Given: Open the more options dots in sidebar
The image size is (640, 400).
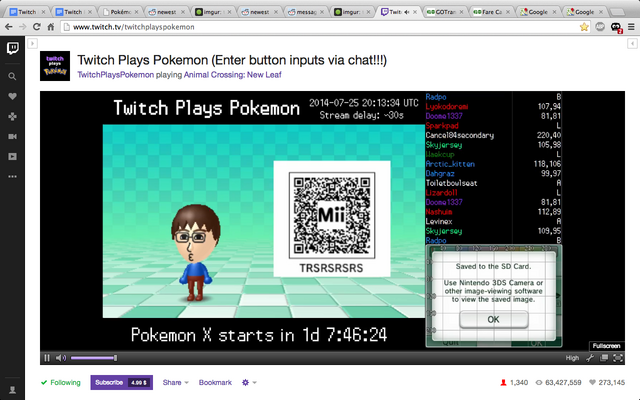Looking at the screenshot, I should coord(12,176).
